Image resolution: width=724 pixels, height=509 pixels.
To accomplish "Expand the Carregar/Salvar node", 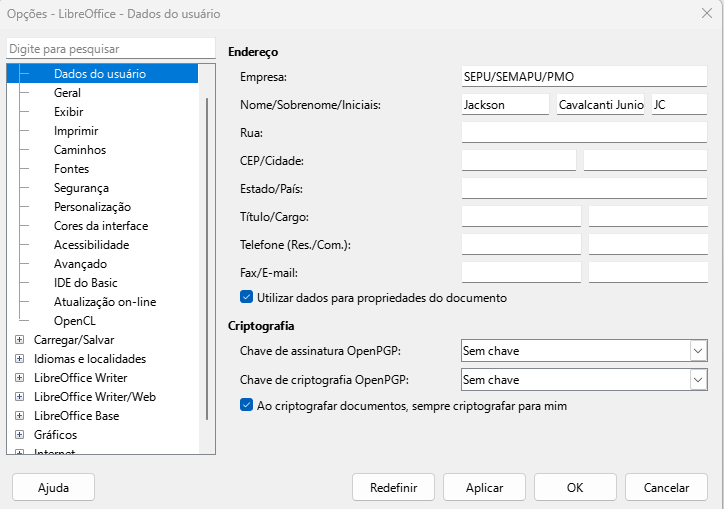I will coord(19,339).
